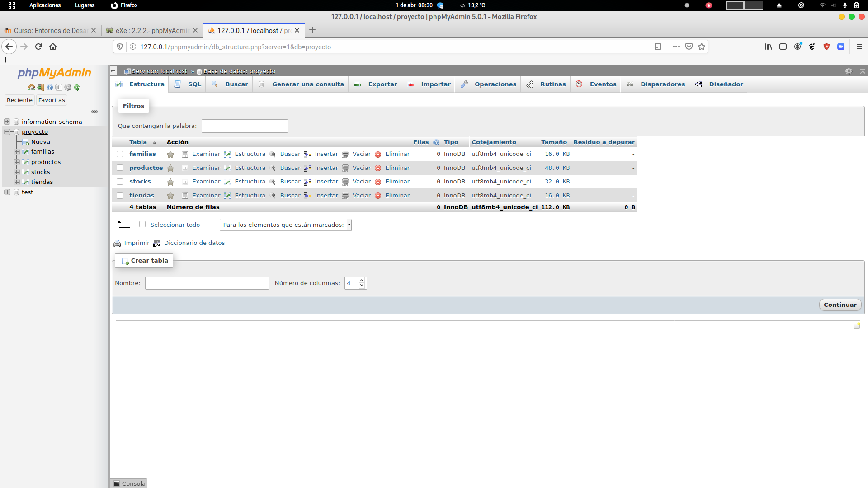868x488 pixels.
Task: Click Estructura link for productos
Action: [x=250, y=168]
